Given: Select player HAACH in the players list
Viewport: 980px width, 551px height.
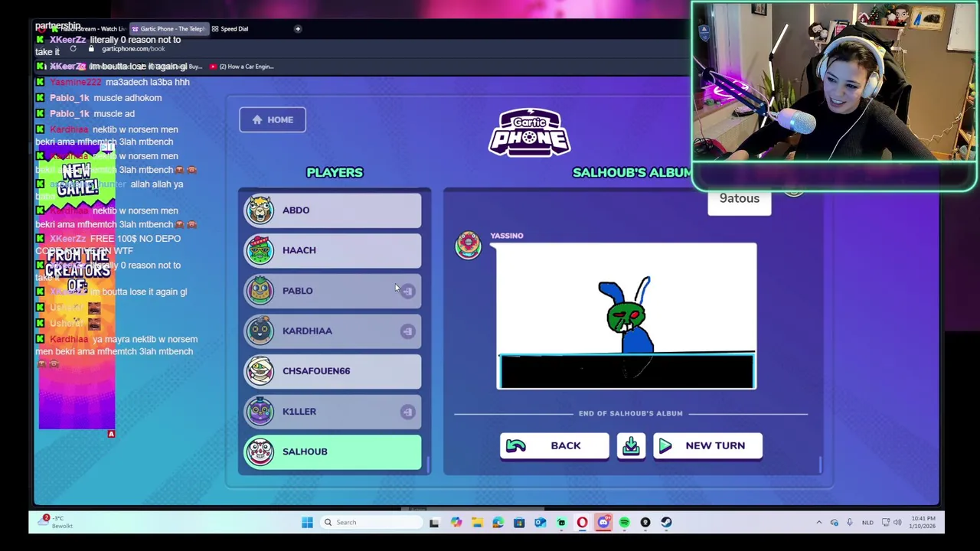Looking at the screenshot, I should click(332, 250).
